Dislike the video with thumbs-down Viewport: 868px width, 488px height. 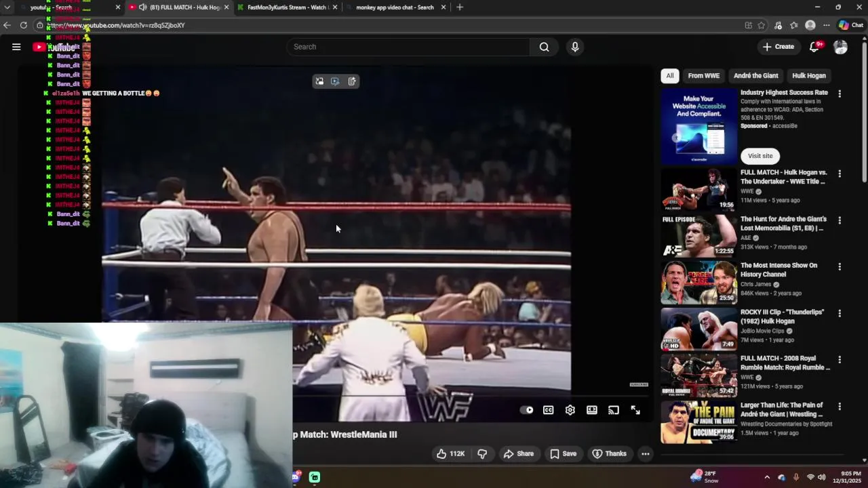coord(482,453)
